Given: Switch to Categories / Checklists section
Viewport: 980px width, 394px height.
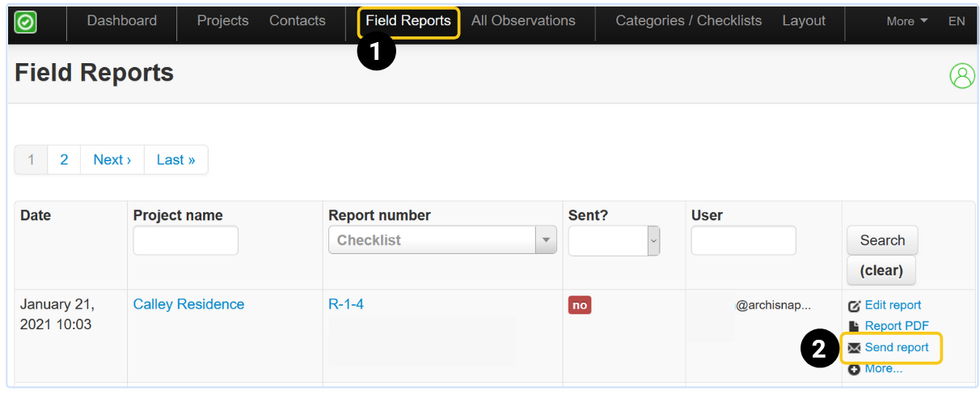Looking at the screenshot, I should tap(688, 21).
